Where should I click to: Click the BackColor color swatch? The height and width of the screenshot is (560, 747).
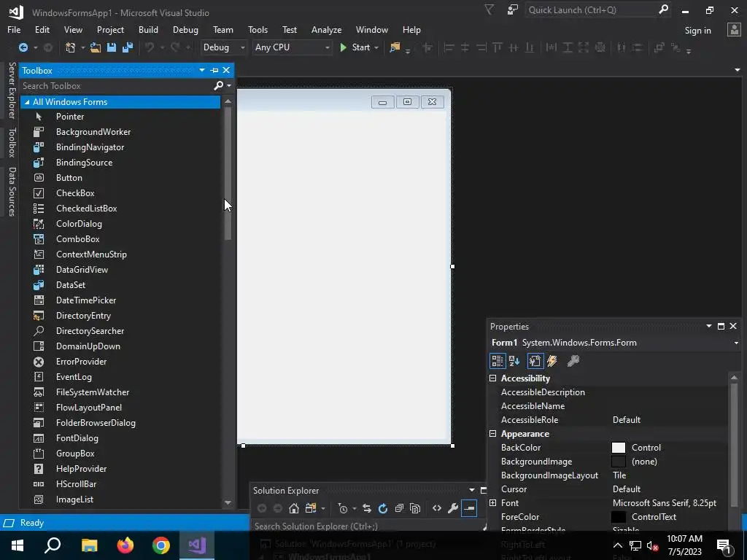pos(619,448)
